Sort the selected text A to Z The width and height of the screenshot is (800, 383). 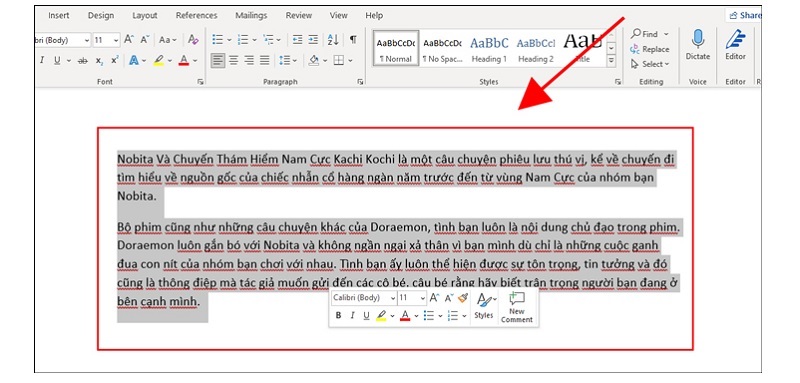(333, 39)
